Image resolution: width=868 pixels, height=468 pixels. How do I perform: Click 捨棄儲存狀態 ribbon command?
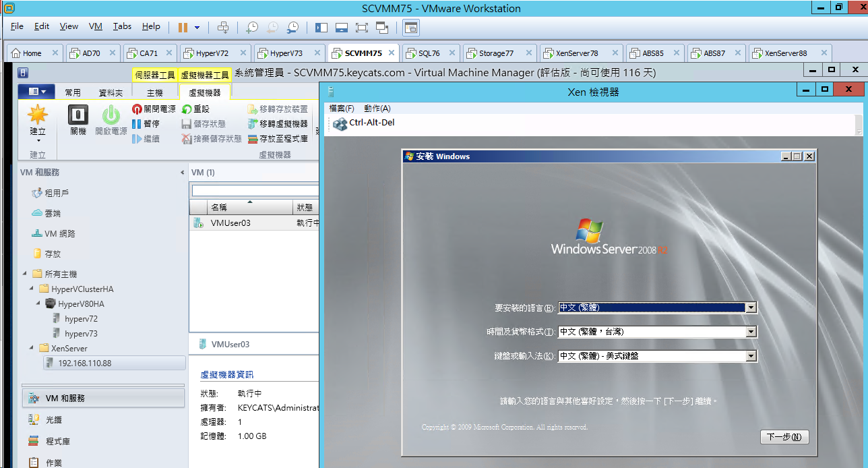(x=212, y=138)
